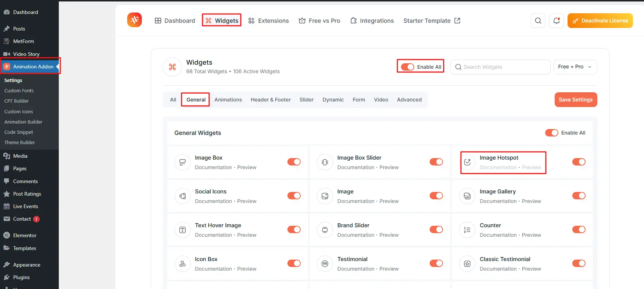Click into the Search Widgets field
644x289 pixels.
[x=500, y=67]
